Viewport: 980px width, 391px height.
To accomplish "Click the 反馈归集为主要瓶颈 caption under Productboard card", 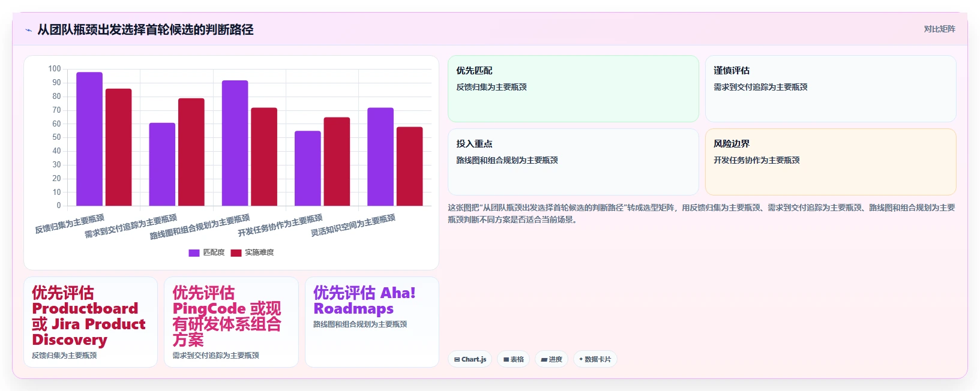I will [64, 356].
